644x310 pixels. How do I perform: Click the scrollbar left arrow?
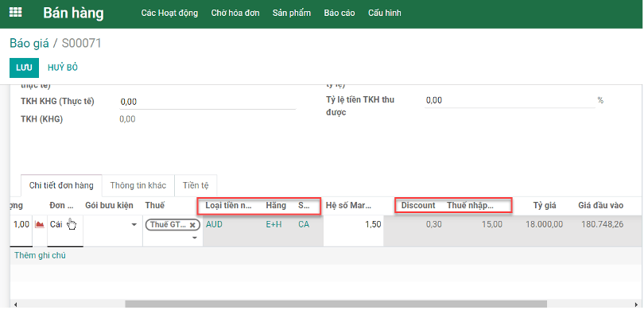(x=15, y=304)
